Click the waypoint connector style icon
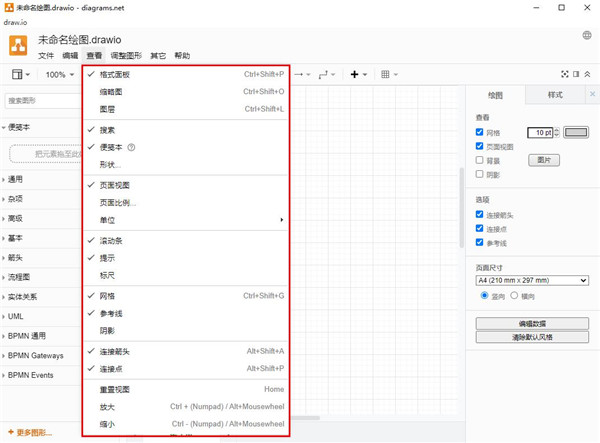 [326, 75]
